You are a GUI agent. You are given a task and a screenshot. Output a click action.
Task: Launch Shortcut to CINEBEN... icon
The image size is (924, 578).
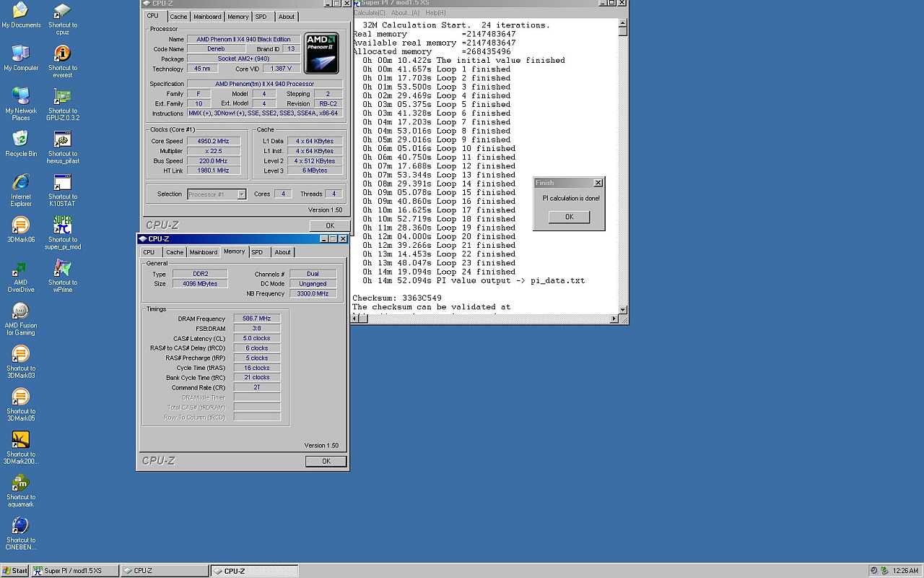(21, 534)
